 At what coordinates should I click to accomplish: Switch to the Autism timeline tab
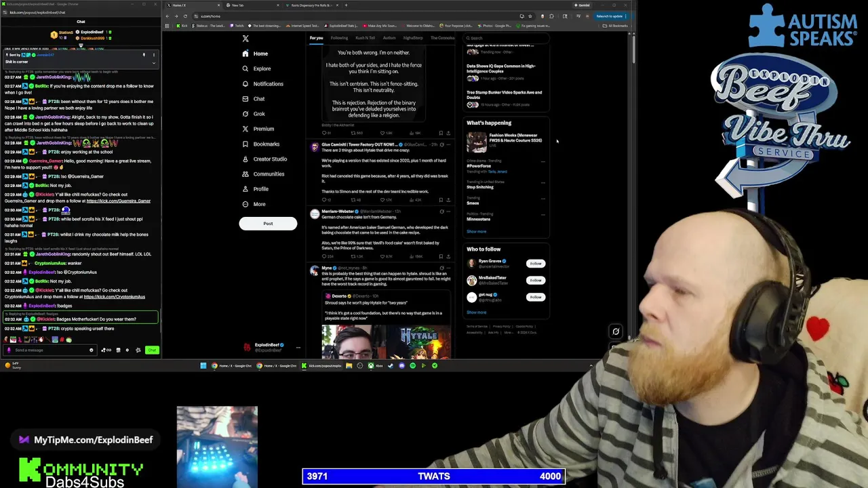coord(389,38)
